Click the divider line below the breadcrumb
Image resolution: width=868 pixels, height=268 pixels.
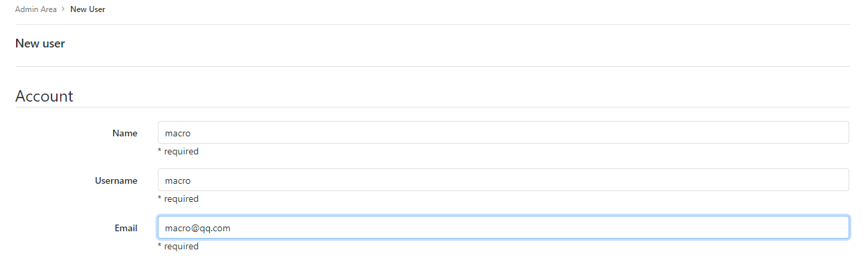(432, 25)
